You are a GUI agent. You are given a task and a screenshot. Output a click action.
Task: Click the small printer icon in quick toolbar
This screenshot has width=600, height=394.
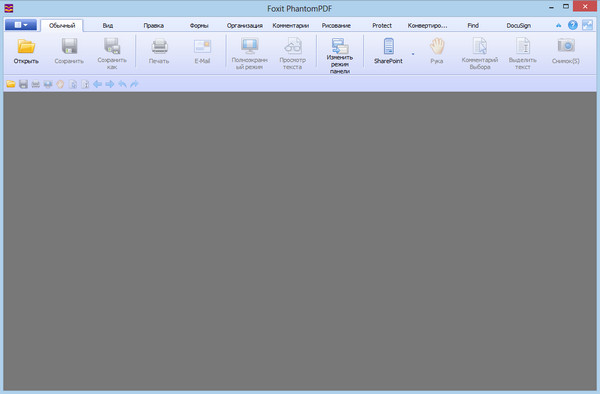tap(36, 84)
